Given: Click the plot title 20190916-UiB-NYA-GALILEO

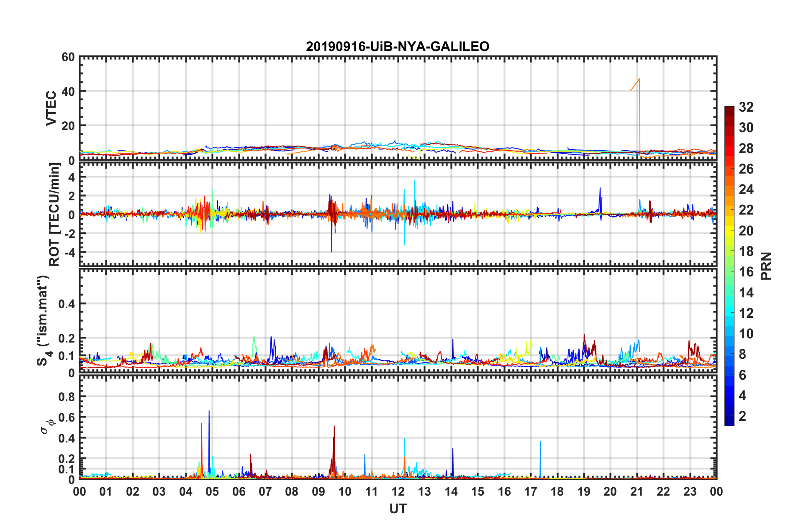Looking at the screenshot, I should tap(398, 46).
